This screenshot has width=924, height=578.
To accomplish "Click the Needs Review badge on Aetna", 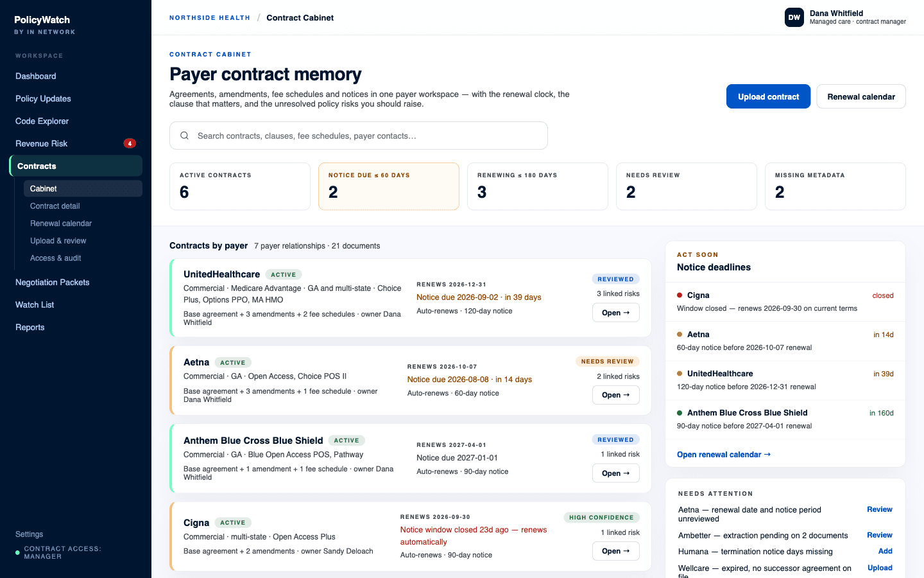I will point(607,362).
